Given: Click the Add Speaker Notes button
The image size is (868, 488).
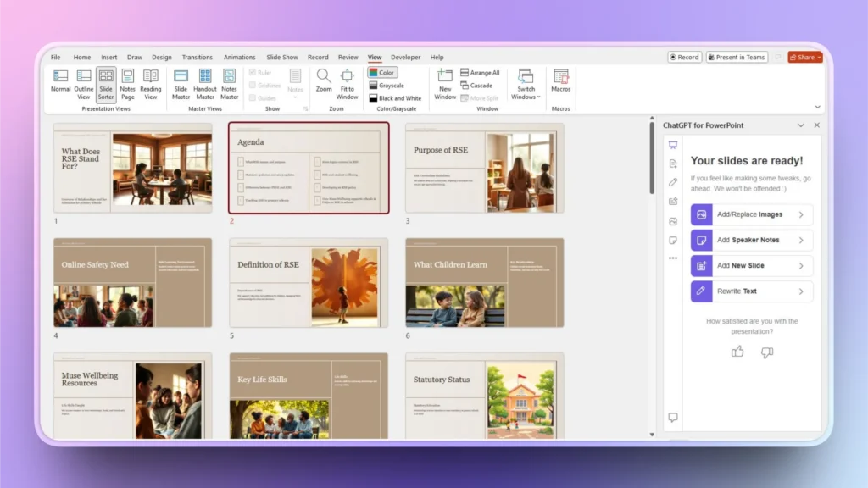Looking at the screenshot, I should 751,241.
